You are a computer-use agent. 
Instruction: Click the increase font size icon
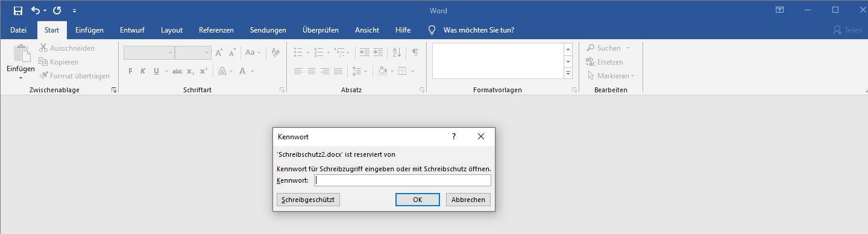pos(219,52)
